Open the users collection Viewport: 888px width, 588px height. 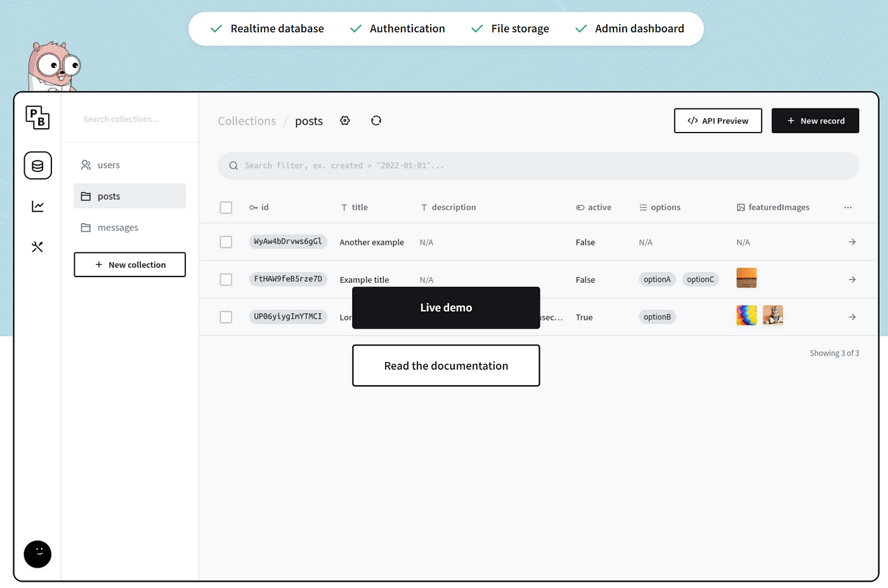130,165
